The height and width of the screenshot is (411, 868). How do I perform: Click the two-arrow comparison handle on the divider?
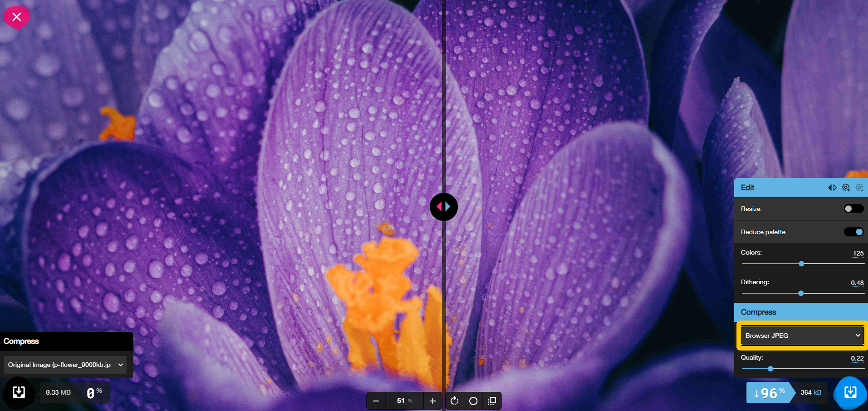444,207
